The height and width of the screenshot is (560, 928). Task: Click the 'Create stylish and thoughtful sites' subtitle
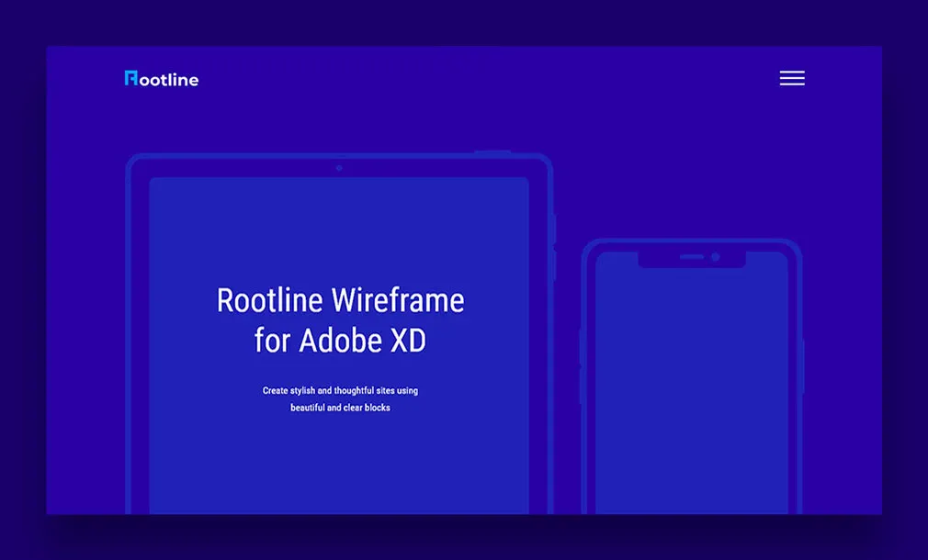pyautogui.click(x=340, y=399)
